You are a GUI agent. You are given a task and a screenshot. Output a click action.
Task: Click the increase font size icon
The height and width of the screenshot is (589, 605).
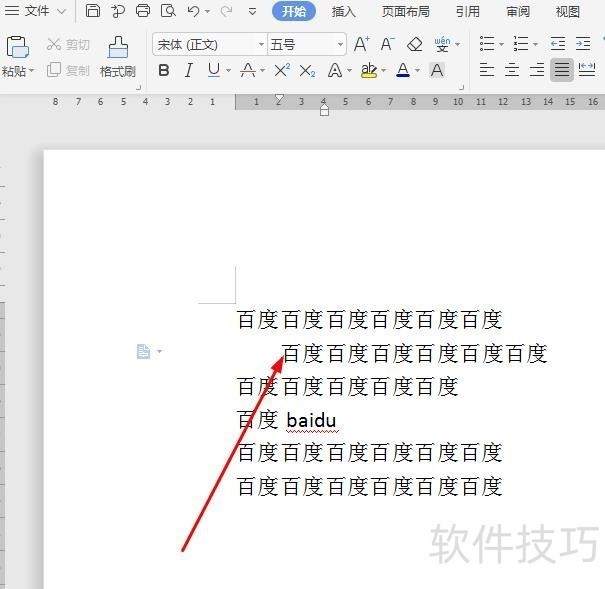click(x=362, y=44)
